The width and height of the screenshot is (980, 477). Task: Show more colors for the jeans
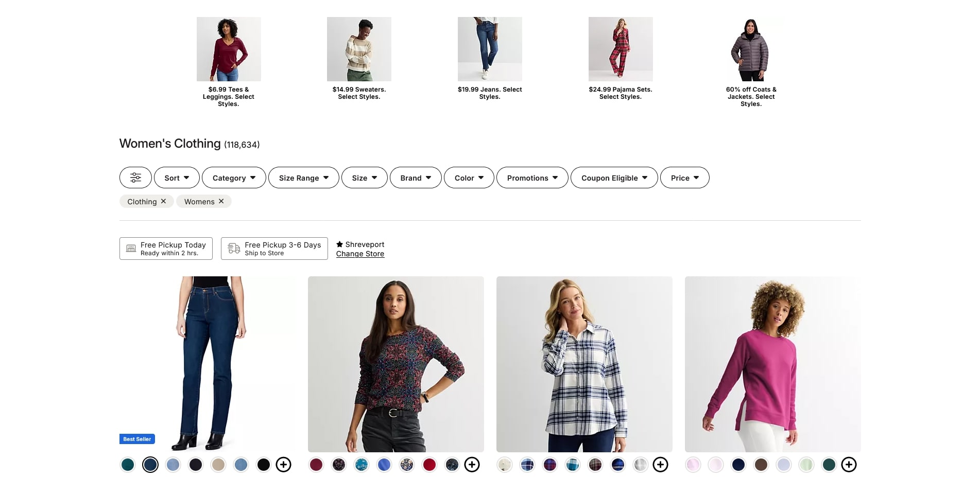point(283,465)
